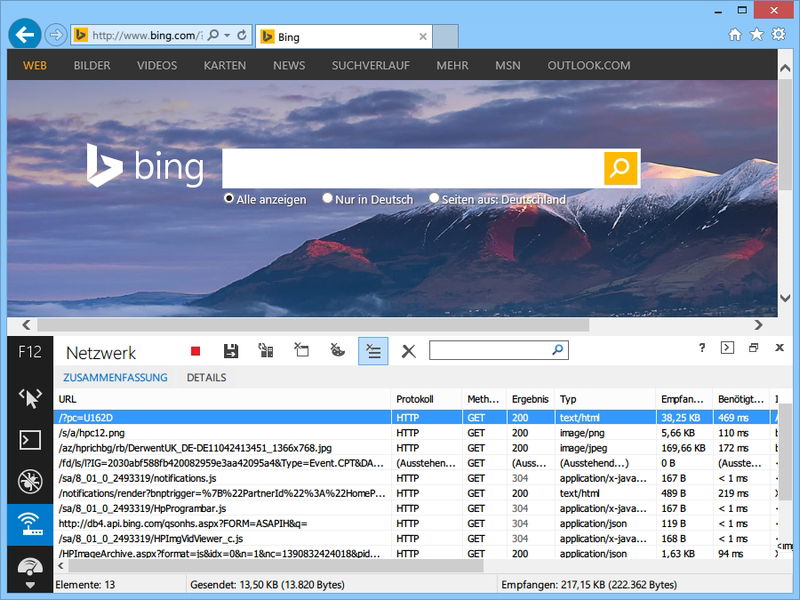Open the Network tool in the F12 sidebar
The height and width of the screenshot is (600, 800).
click(x=30, y=524)
